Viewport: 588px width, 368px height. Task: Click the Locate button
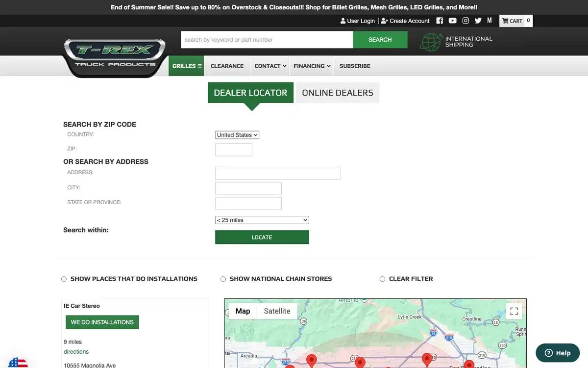click(x=262, y=237)
